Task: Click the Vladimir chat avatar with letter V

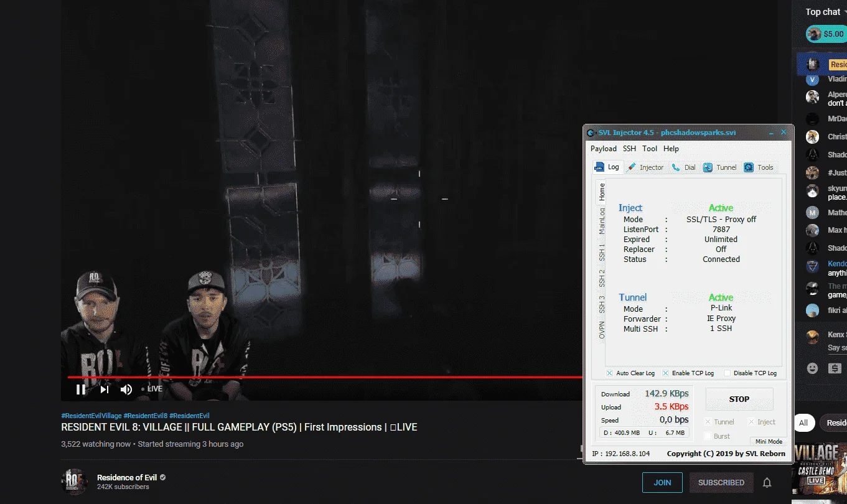Action: coord(812,80)
